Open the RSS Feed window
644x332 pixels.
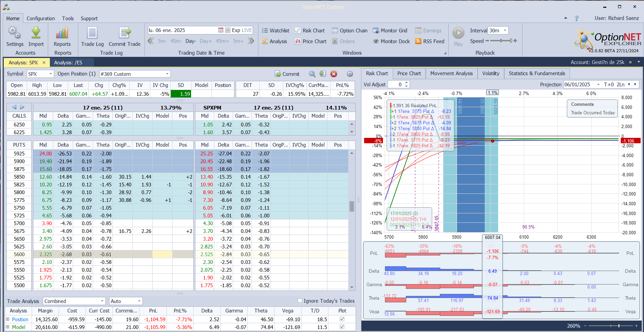tap(430, 41)
